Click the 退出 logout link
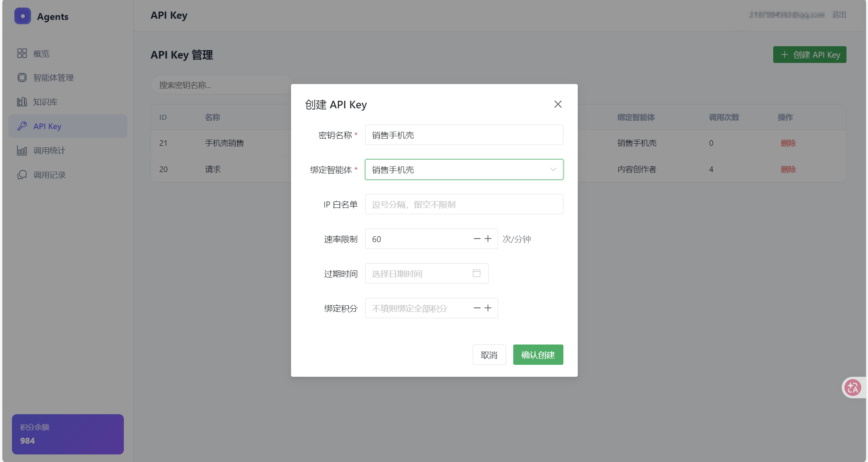This screenshot has height=462, width=868. (x=839, y=15)
